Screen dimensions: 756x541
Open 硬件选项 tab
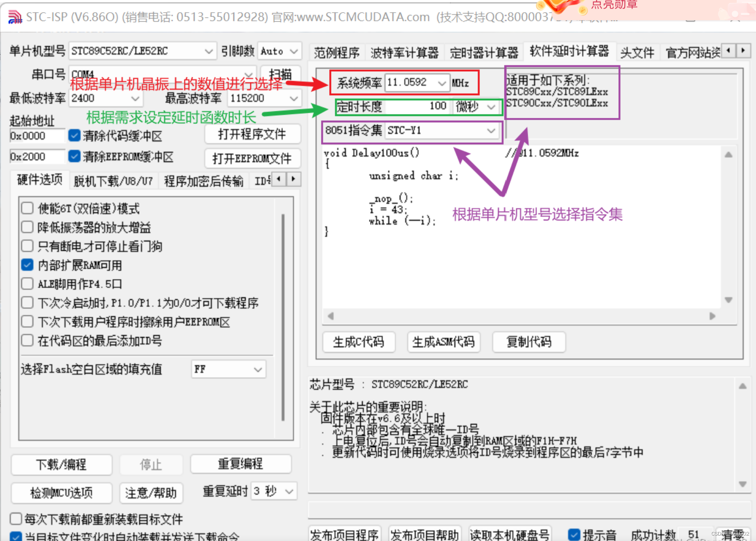40,180
